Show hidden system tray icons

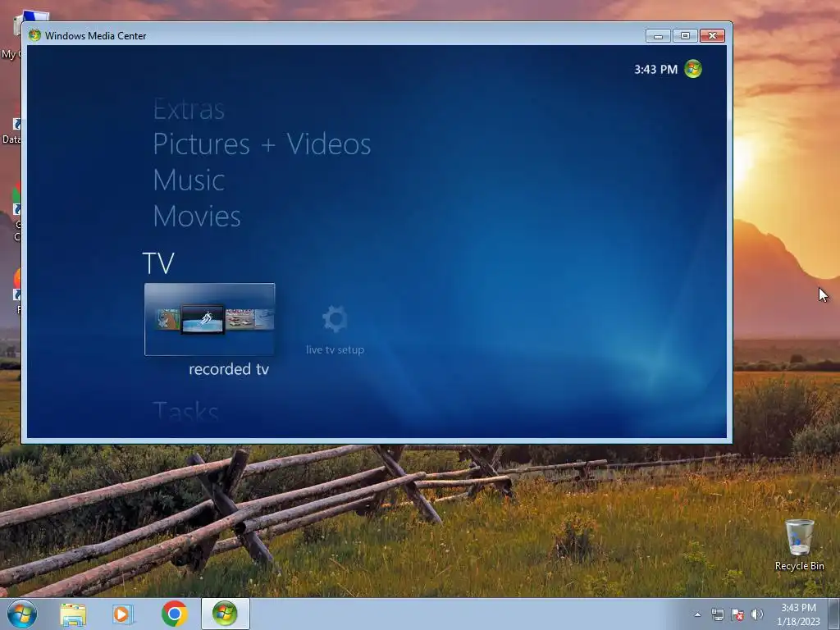pos(697,614)
